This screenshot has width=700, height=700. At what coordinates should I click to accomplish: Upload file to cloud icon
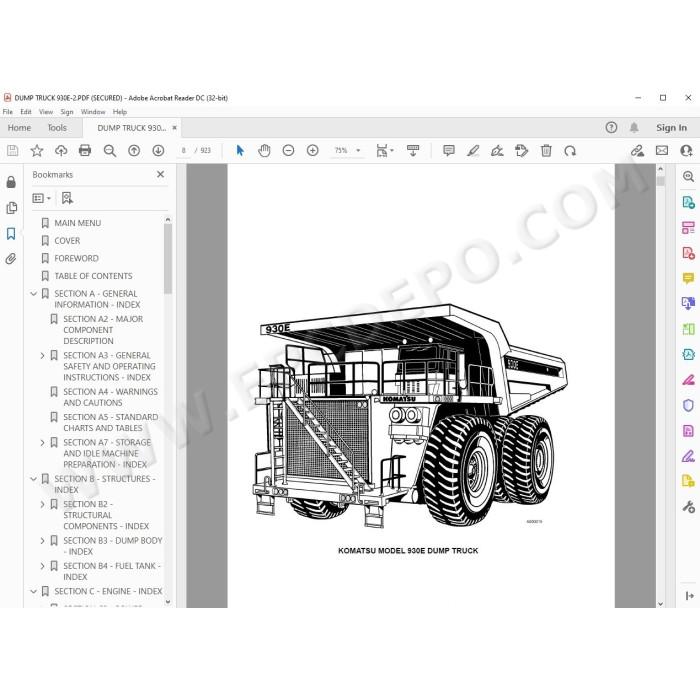coord(61,151)
